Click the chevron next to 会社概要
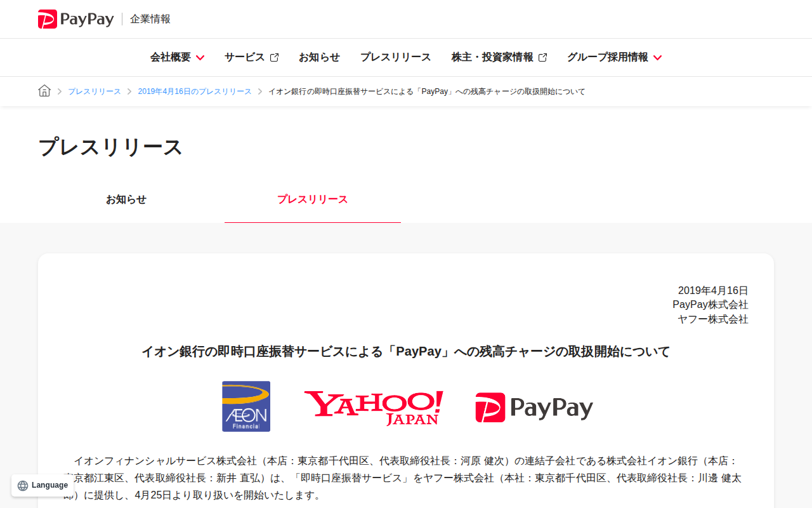812x508 pixels. [200, 58]
